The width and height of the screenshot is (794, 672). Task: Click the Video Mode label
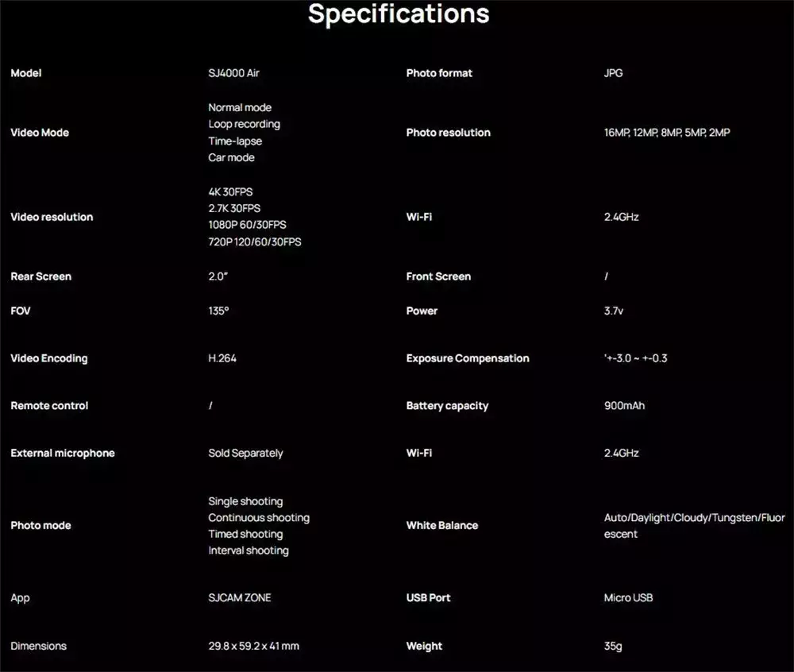40,133
